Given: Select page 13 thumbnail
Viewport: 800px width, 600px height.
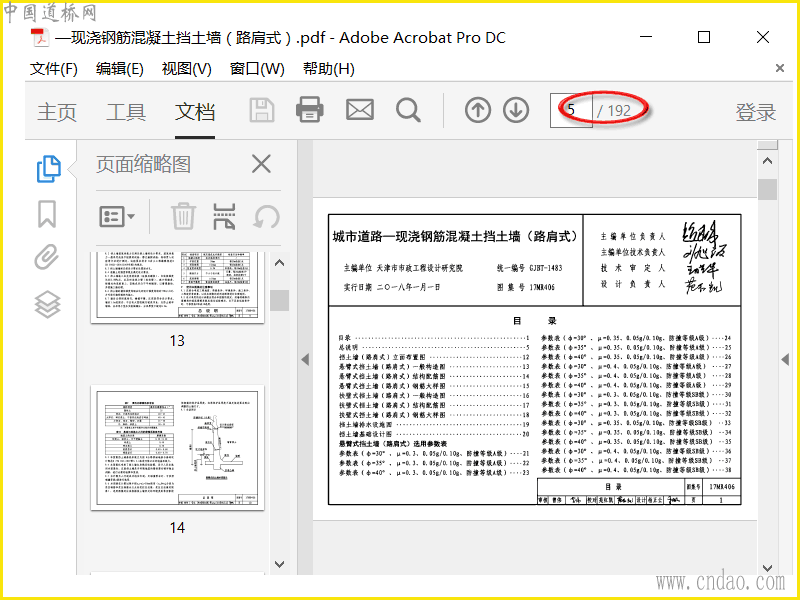Looking at the screenshot, I should [x=178, y=287].
